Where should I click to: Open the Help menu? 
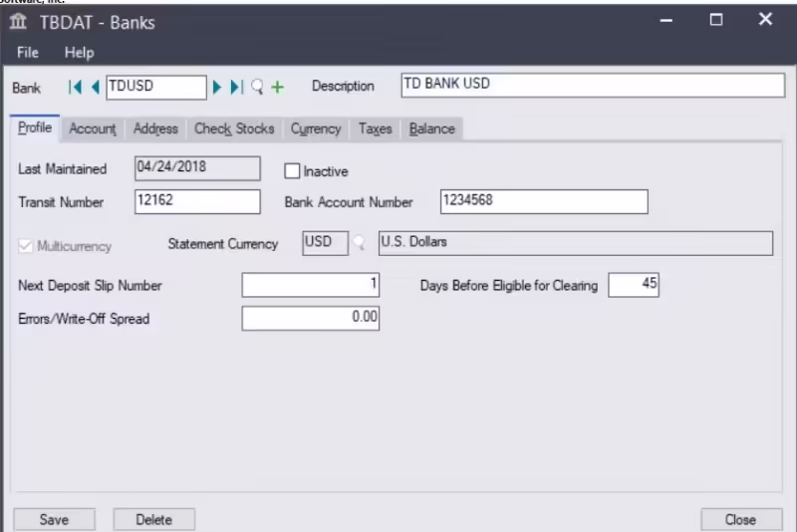click(80, 53)
